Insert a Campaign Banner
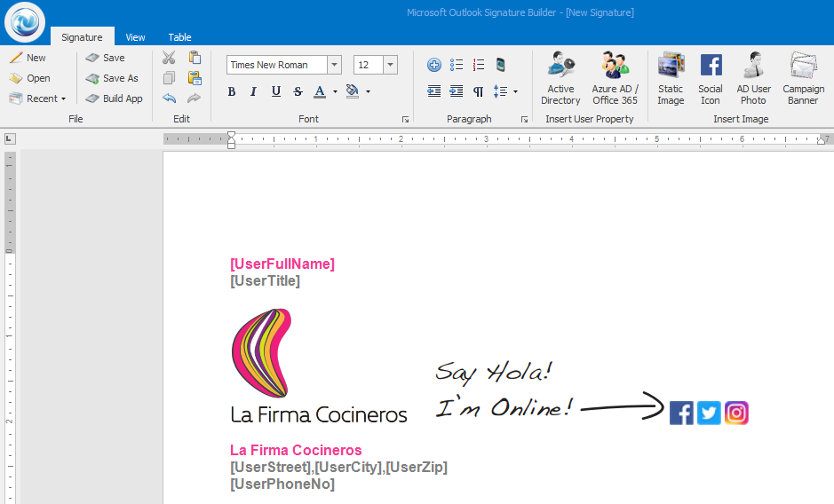Image resolution: width=834 pixels, height=504 pixels. pos(803,78)
